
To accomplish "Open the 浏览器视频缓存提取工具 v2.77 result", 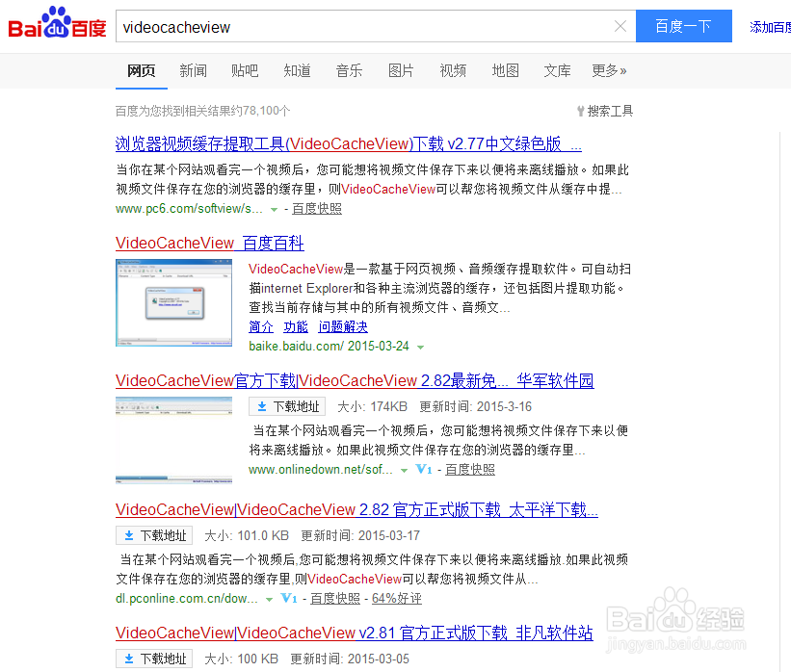I will pyautogui.click(x=349, y=144).
